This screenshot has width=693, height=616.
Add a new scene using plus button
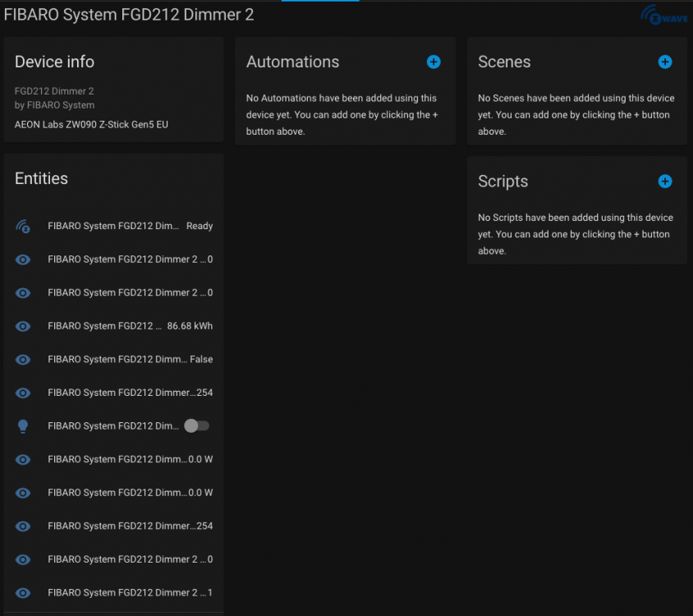(x=665, y=62)
